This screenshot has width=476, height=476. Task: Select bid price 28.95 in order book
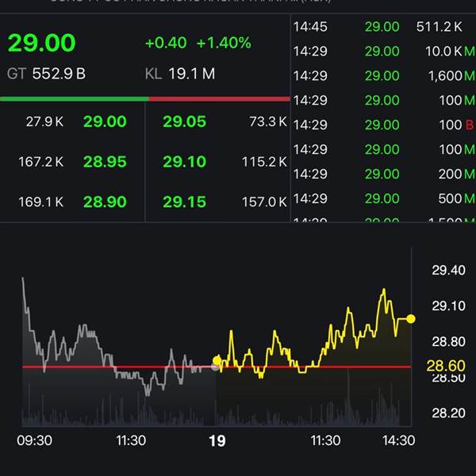click(x=105, y=162)
